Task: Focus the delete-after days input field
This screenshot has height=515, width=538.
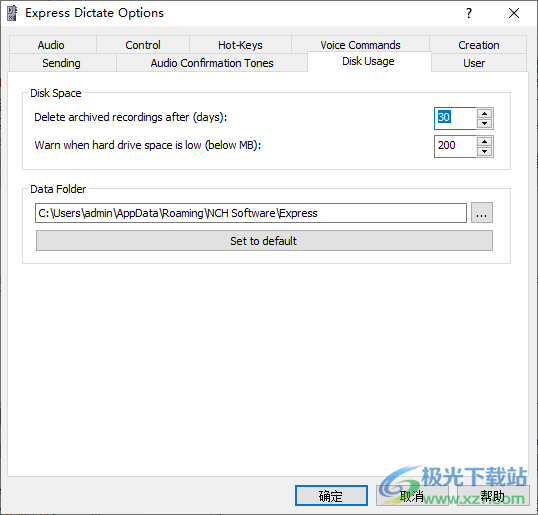Action: pos(455,118)
